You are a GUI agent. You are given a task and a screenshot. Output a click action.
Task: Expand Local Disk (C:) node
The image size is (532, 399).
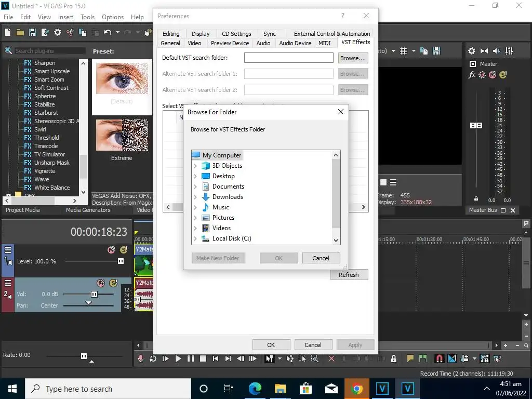tap(195, 238)
